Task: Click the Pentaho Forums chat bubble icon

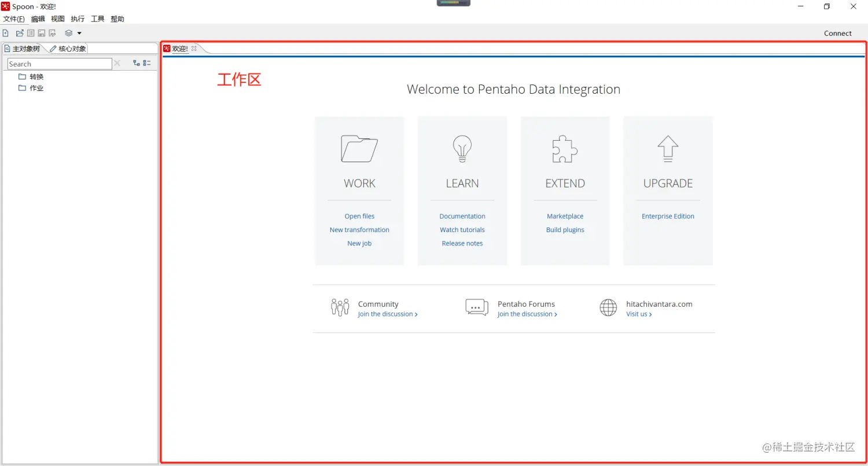Action: click(x=477, y=307)
